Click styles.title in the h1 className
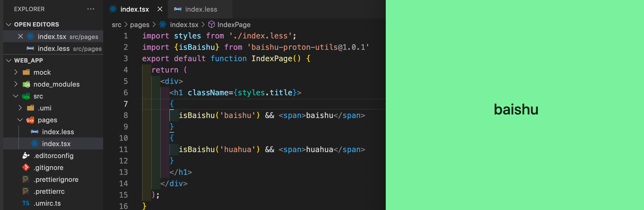This screenshot has width=644, height=210. coord(265,93)
